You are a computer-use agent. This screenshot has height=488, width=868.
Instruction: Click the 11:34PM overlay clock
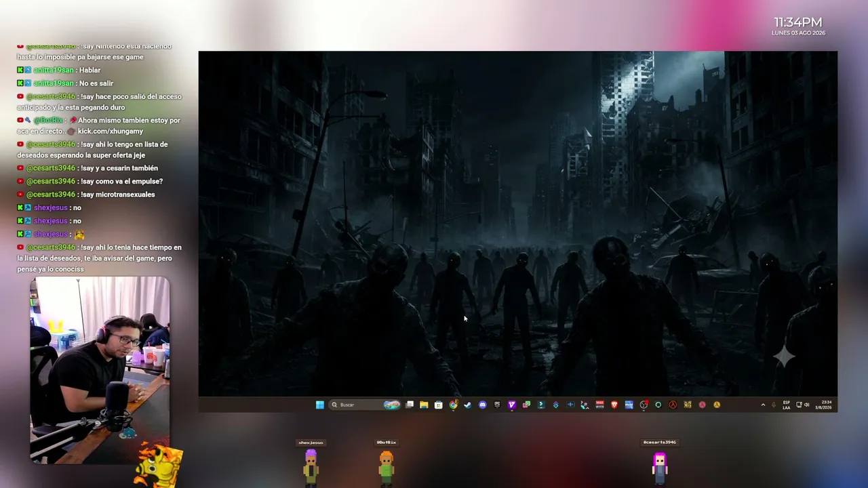pyautogui.click(x=798, y=22)
